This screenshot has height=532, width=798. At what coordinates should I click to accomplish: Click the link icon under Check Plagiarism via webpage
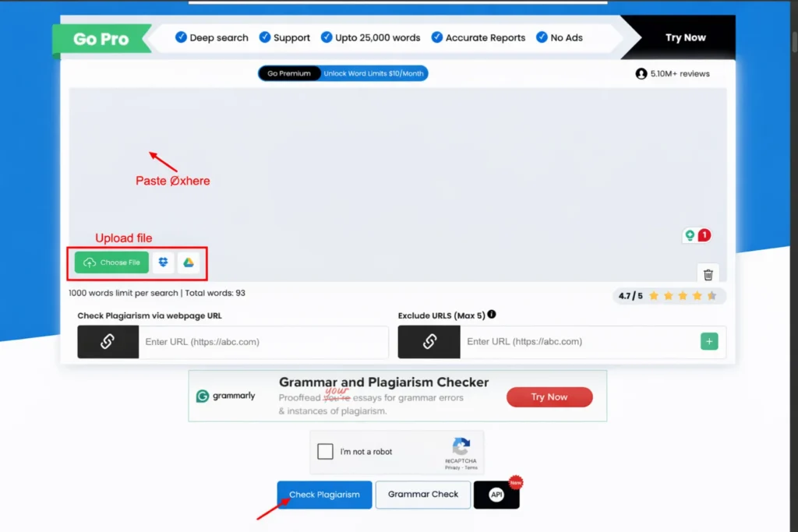coord(108,342)
